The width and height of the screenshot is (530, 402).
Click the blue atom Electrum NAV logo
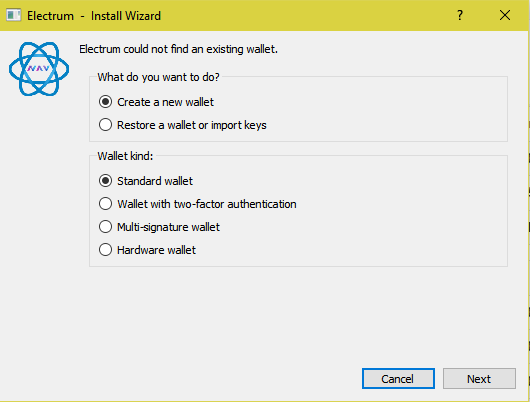39,69
